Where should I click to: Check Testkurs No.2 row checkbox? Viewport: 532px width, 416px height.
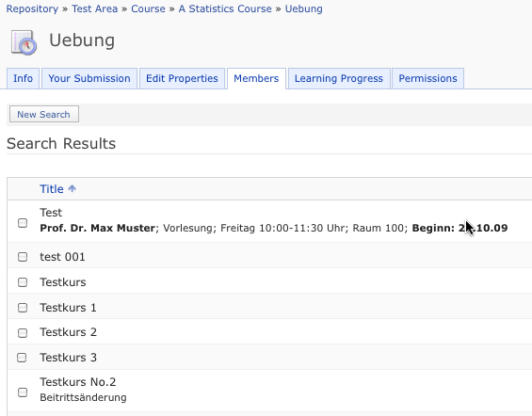point(23,392)
